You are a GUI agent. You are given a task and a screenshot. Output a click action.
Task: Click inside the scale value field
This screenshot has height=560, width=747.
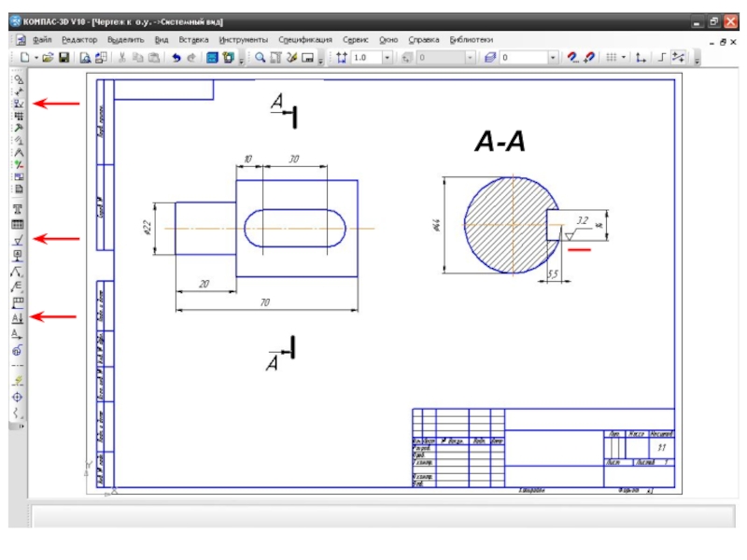coord(366,58)
